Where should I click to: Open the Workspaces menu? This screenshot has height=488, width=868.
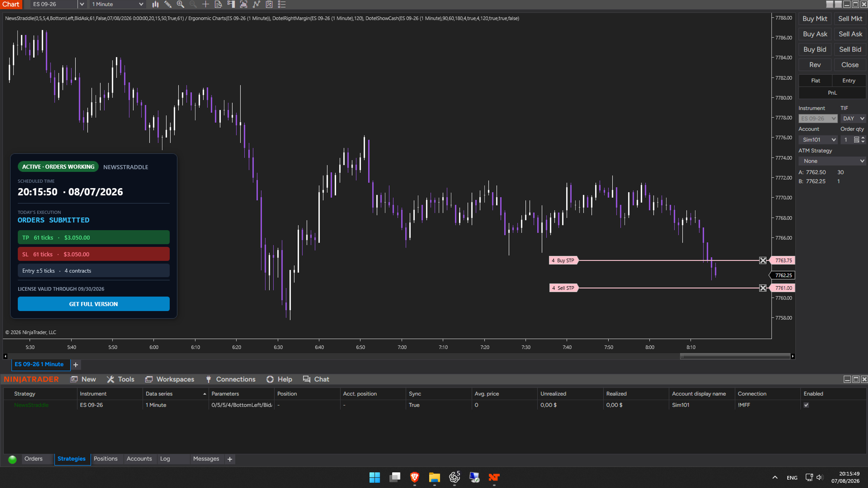170,379
